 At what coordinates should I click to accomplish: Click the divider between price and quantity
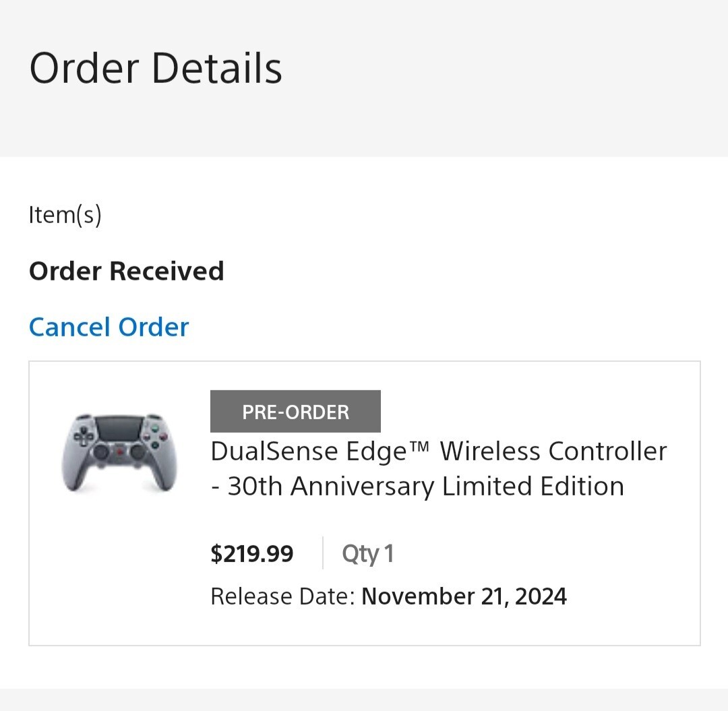(x=323, y=553)
